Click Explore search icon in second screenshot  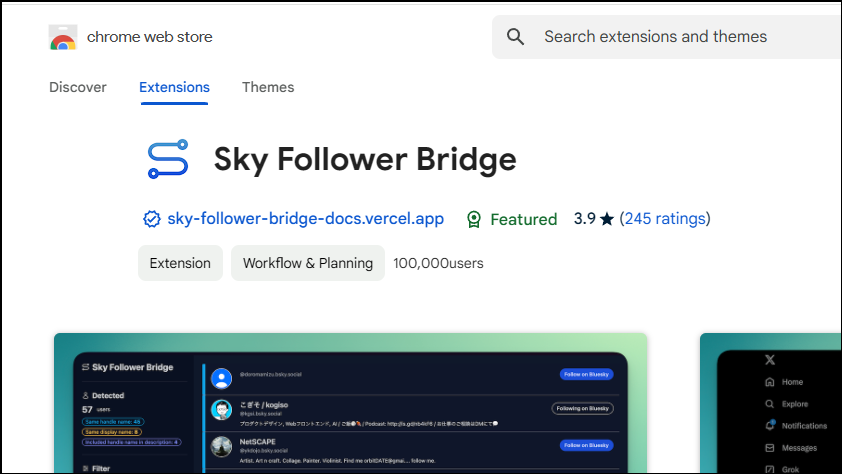[770, 404]
